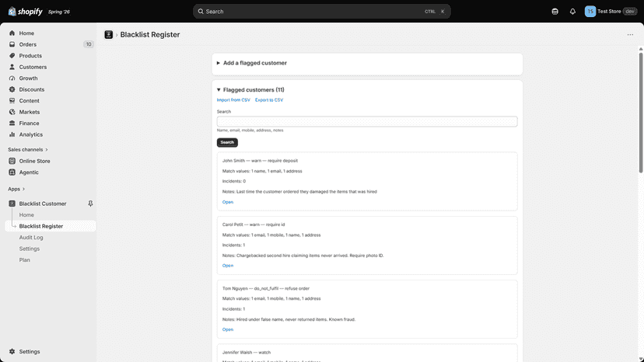Unpin Blacklist Customer app with the pin icon
Screen dimensions: 644x362
(90, 204)
